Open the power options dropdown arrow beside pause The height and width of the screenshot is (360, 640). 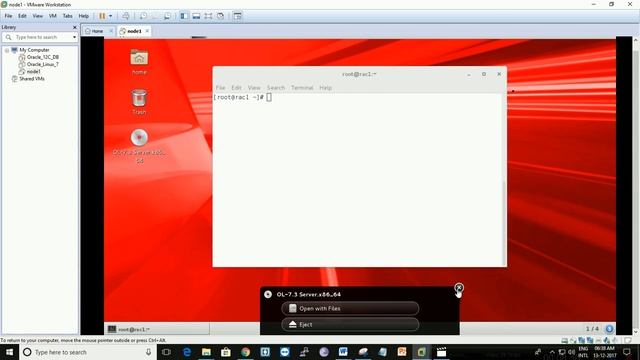[x=110, y=16]
